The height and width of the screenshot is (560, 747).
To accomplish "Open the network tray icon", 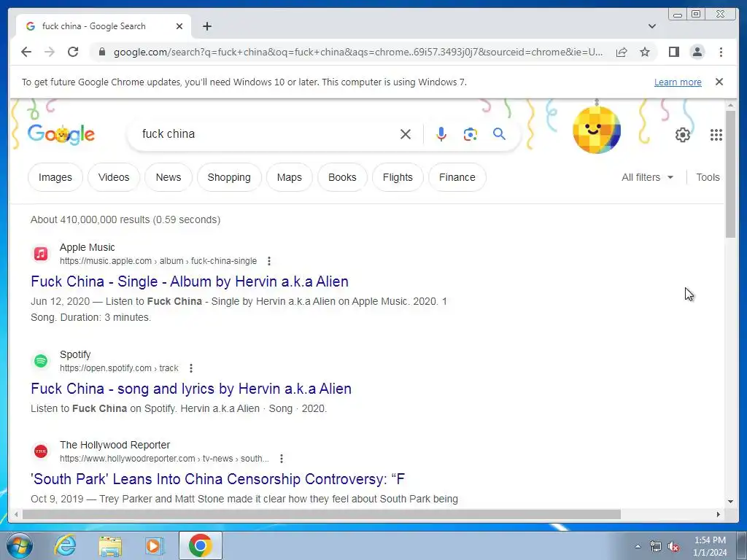I will pyautogui.click(x=656, y=547).
